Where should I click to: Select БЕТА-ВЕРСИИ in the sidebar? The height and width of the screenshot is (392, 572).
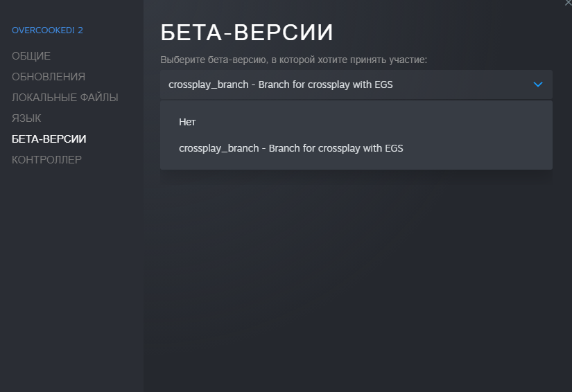pos(49,139)
